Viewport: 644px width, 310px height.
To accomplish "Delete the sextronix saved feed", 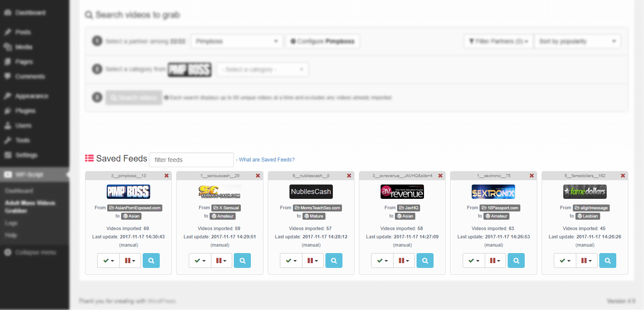I will click(532, 176).
